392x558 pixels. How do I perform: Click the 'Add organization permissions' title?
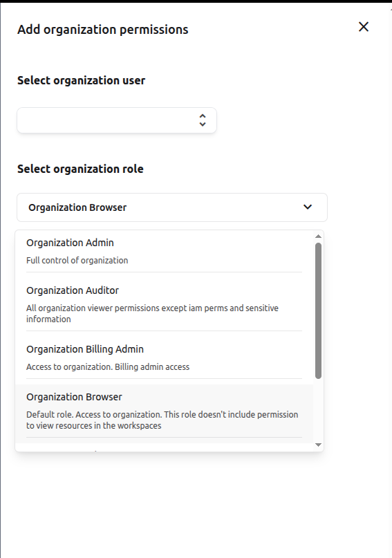pos(103,30)
